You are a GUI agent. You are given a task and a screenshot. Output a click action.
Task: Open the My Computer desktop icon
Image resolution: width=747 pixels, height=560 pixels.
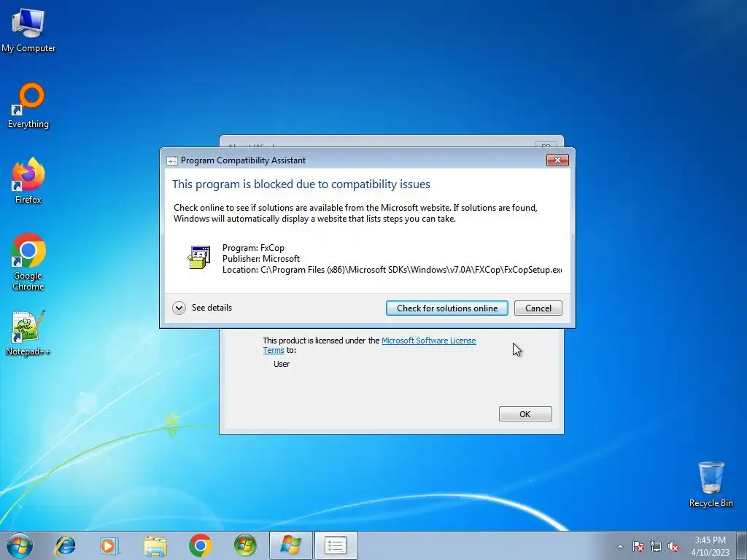pyautogui.click(x=28, y=29)
